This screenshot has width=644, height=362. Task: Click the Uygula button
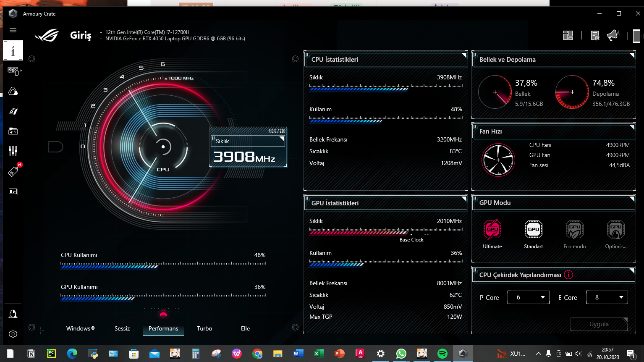pos(599,324)
